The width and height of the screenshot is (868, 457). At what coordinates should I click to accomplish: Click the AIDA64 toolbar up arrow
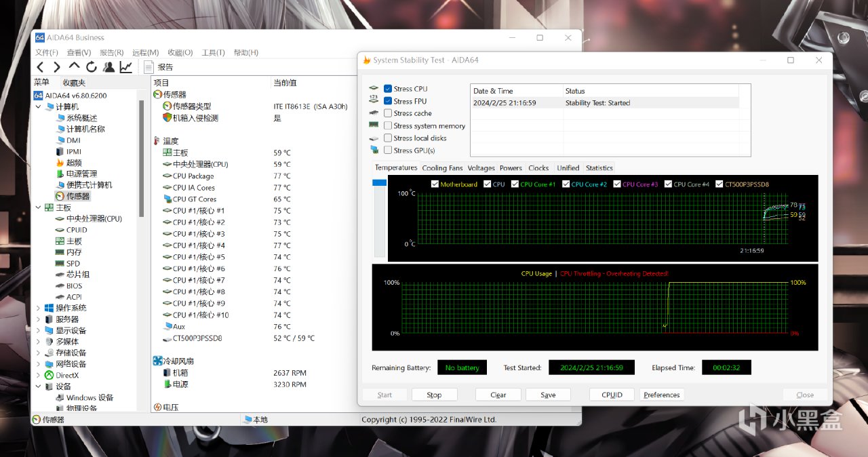[x=74, y=66]
